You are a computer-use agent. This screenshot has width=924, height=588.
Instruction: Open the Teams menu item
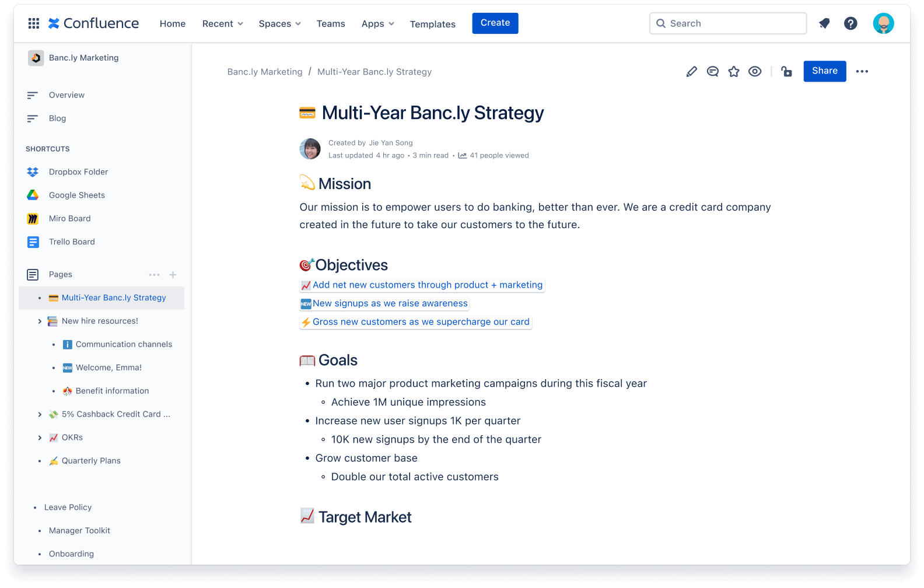point(331,24)
